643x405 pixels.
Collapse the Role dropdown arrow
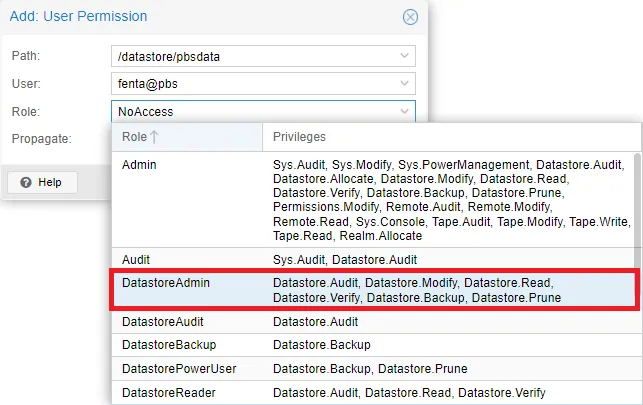[x=403, y=112]
